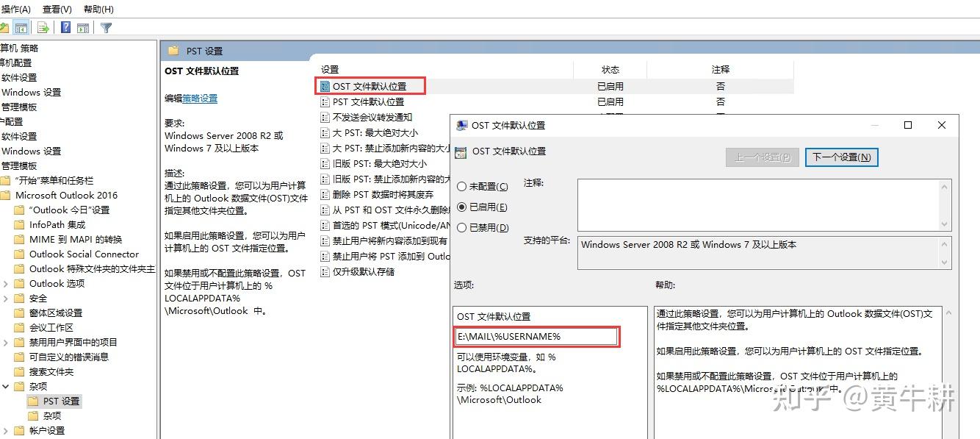980x439 pixels.
Task: Select the 首选的 PST 模式(Unicode/AN setting
Action: coord(391,226)
